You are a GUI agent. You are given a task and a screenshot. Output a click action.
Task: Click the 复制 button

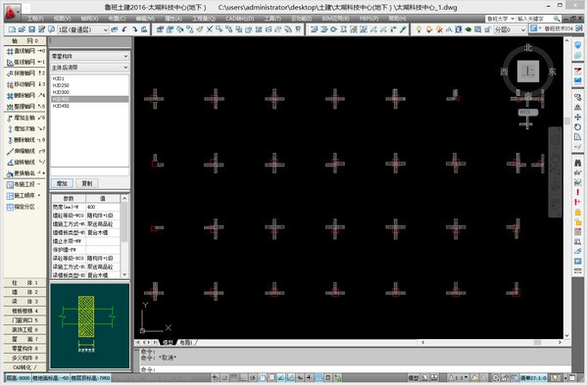pyautogui.click(x=87, y=183)
